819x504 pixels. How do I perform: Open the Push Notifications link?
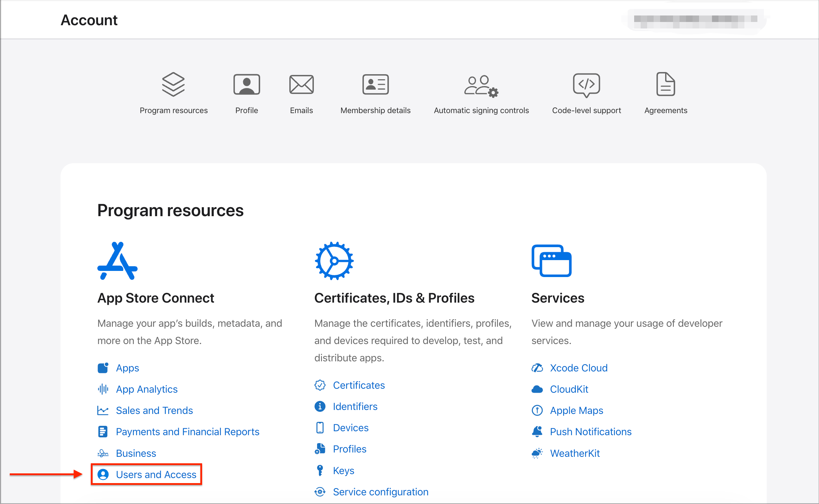pyautogui.click(x=591, y=432)
